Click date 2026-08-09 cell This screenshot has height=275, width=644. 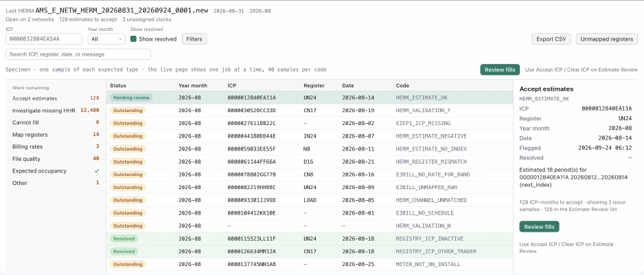tap(358, 188)
